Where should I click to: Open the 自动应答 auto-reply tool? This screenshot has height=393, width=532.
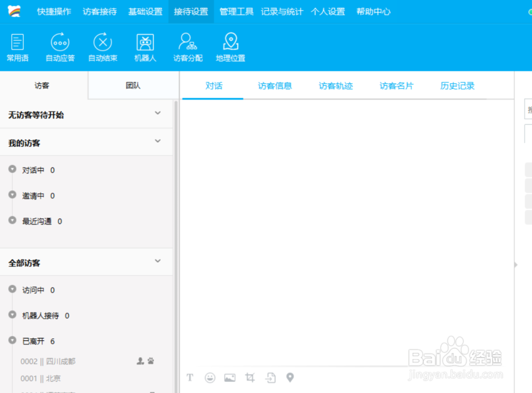60,47
